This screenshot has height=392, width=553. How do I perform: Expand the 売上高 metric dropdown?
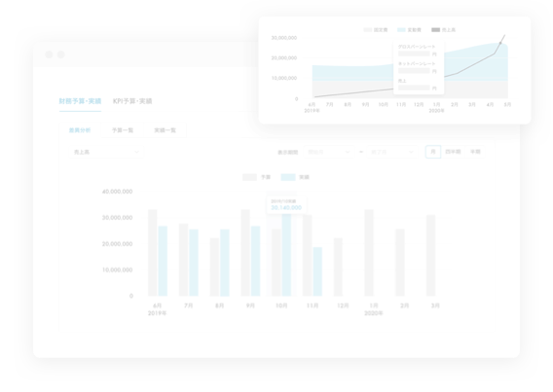pyautogui.click(x=106, y=152)
